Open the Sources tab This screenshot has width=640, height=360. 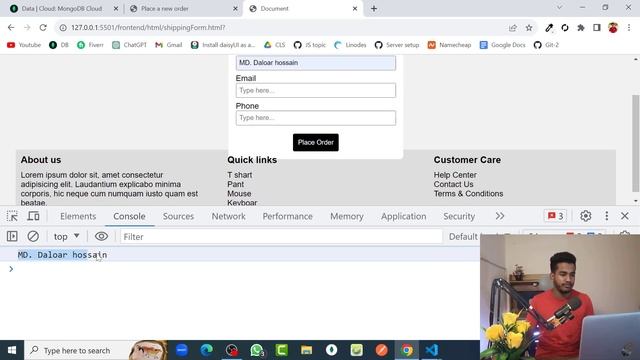pos(178,216)
